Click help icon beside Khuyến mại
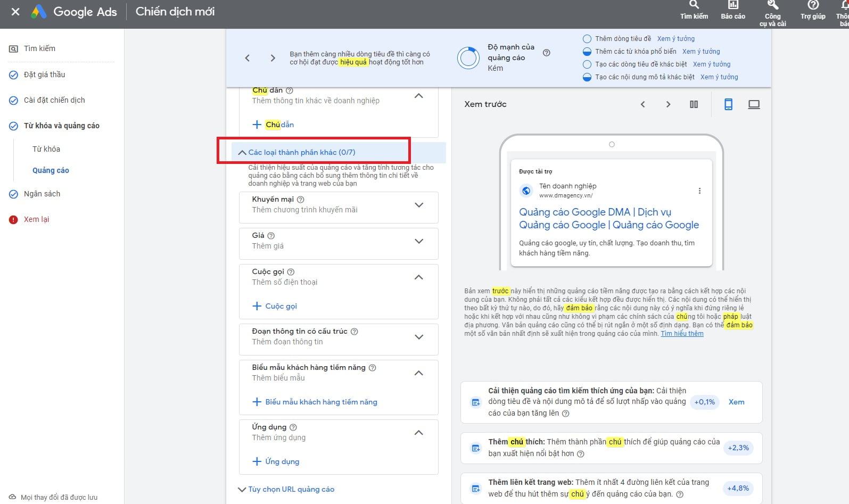Image resolution: width=849 pixels, height=504 pixels. [300, 200]
